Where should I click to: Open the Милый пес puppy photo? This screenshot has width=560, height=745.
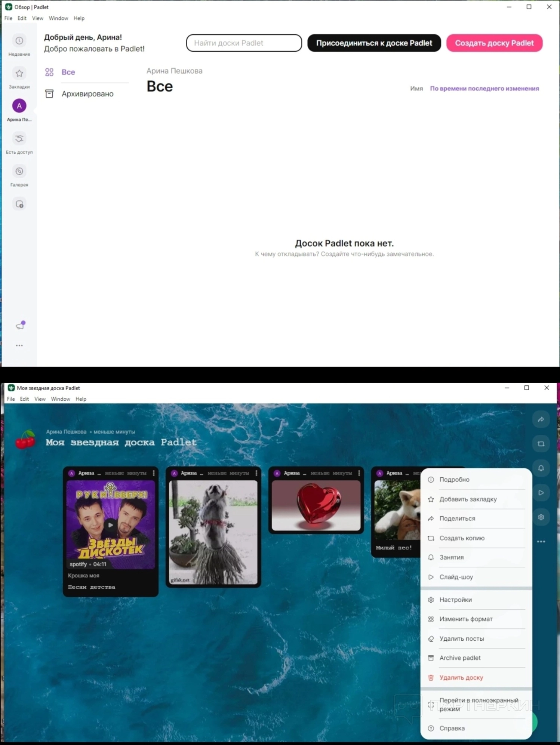(397, 510)
